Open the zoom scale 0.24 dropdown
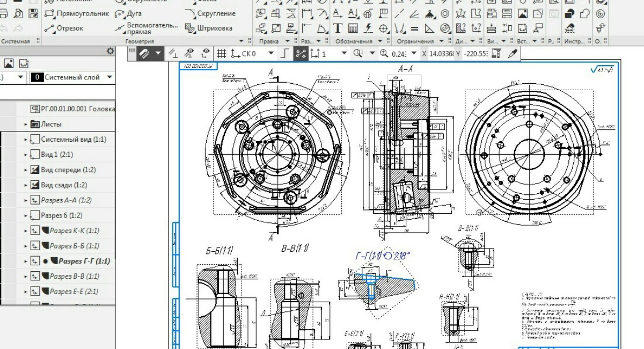 (415, 53)
